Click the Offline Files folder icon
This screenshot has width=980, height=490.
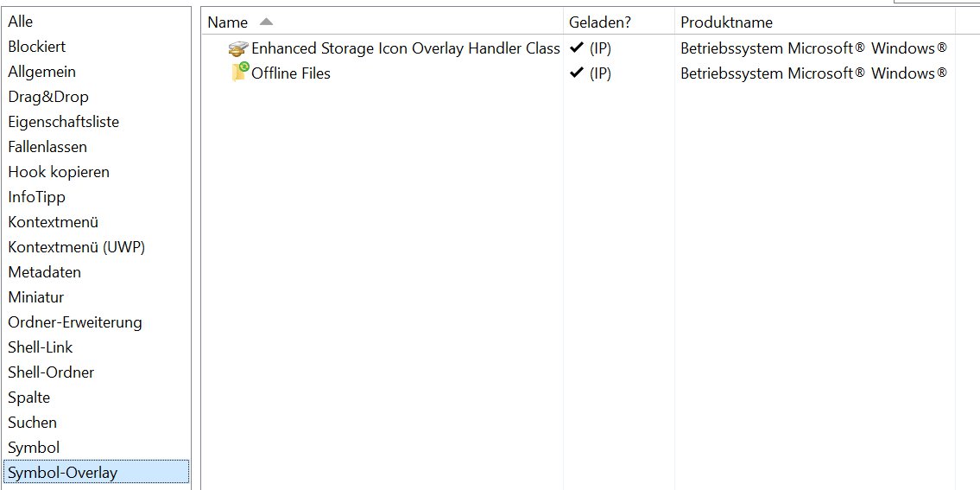tap(240, 72)
